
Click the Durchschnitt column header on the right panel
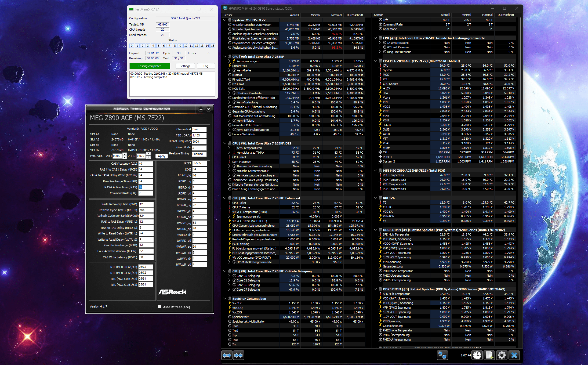506,15
